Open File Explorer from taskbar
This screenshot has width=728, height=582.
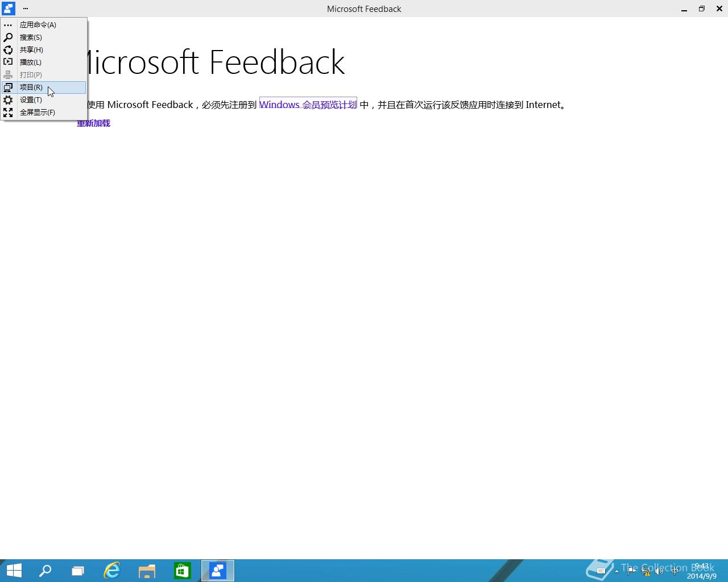click(x=147, y=571)
